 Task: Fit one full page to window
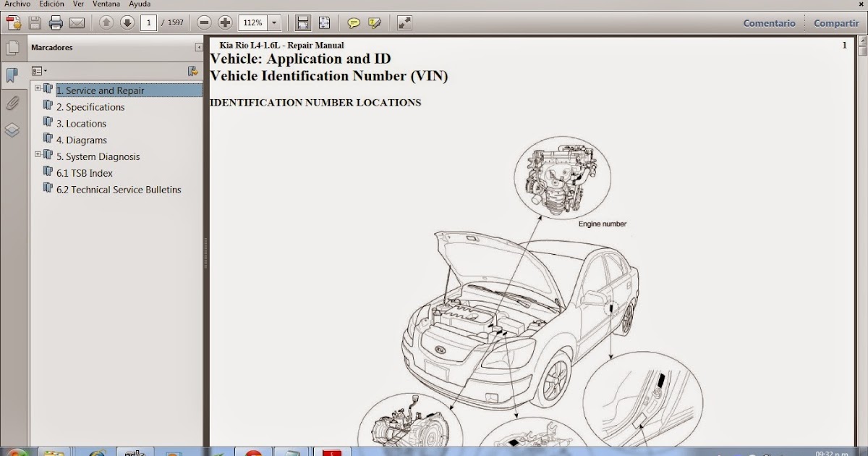click(x=324, y=22)
